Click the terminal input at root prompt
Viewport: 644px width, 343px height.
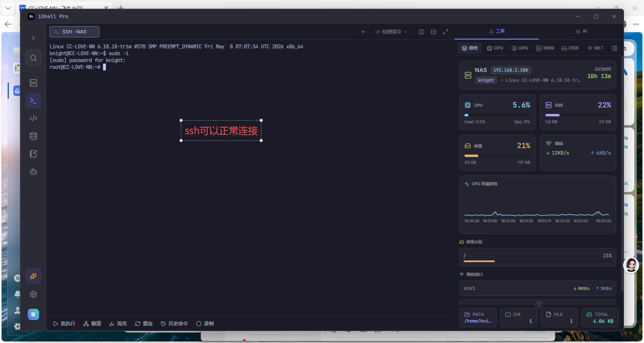(104, 67)
